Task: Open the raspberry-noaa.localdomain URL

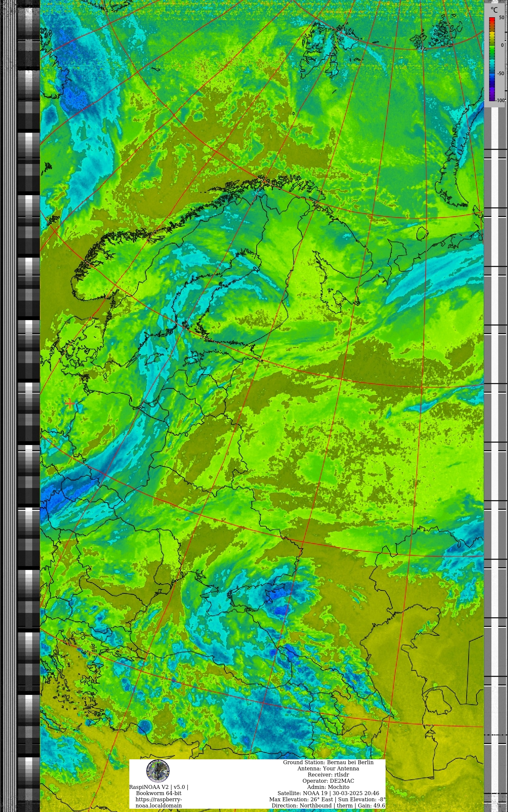Action: [159, 802]
